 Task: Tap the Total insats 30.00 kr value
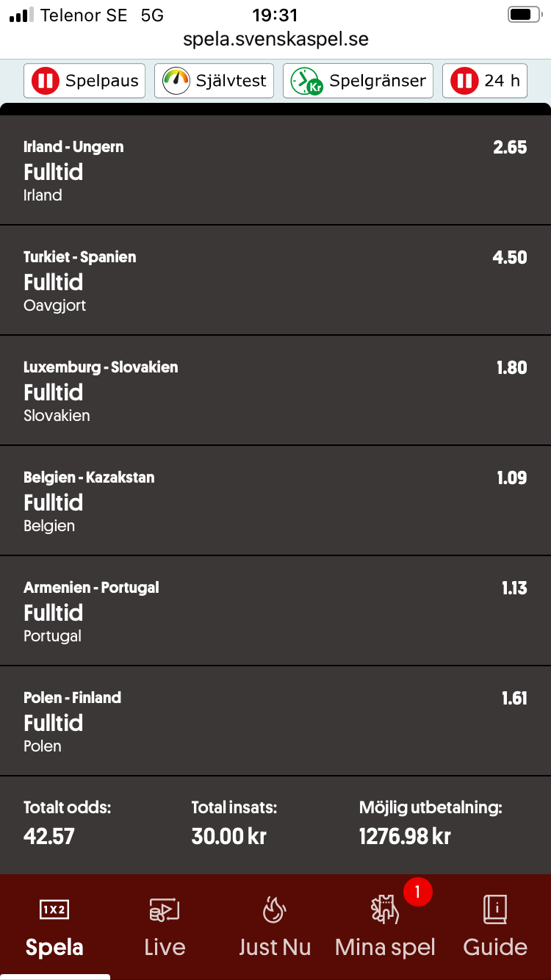pyautogui.click(x=228, y=836)
